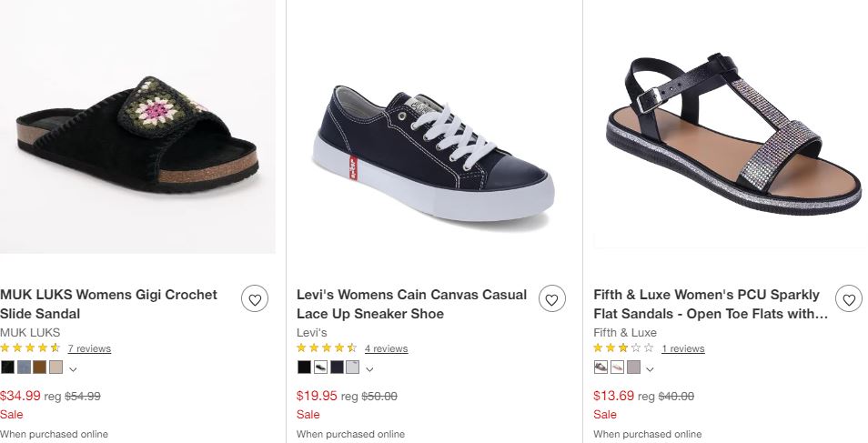Image resolution: width=868 pixels, height=443 pixels.
Task: Select black swatch for MUK LUKS sandal
Action: (7, 367)
